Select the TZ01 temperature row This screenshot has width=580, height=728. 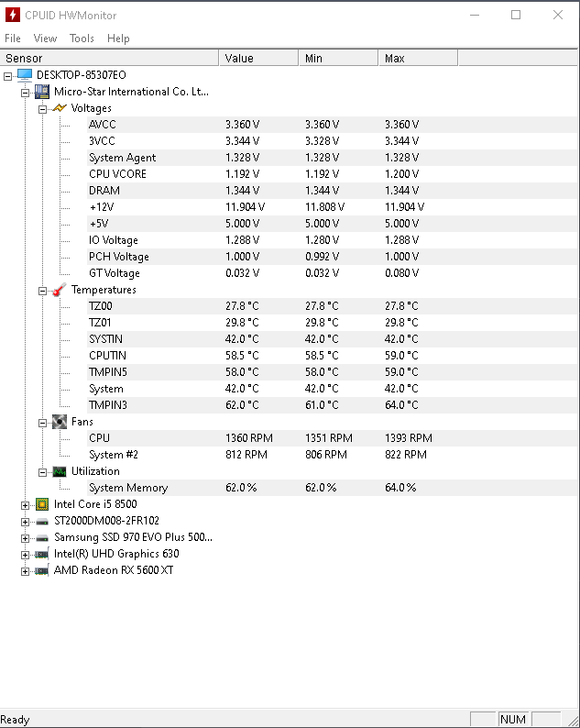click(333, 323)
